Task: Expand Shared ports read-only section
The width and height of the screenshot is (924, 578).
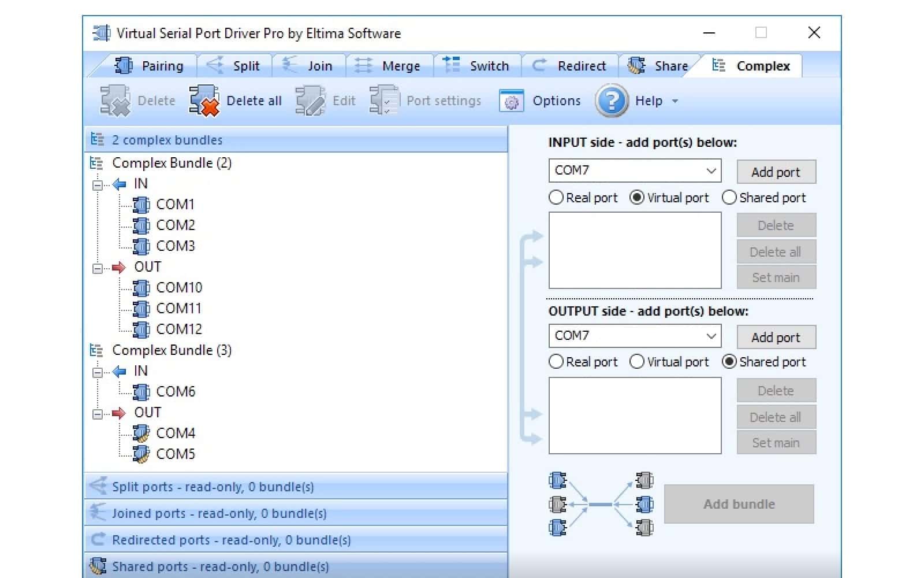Action: (x=296, y=566)
